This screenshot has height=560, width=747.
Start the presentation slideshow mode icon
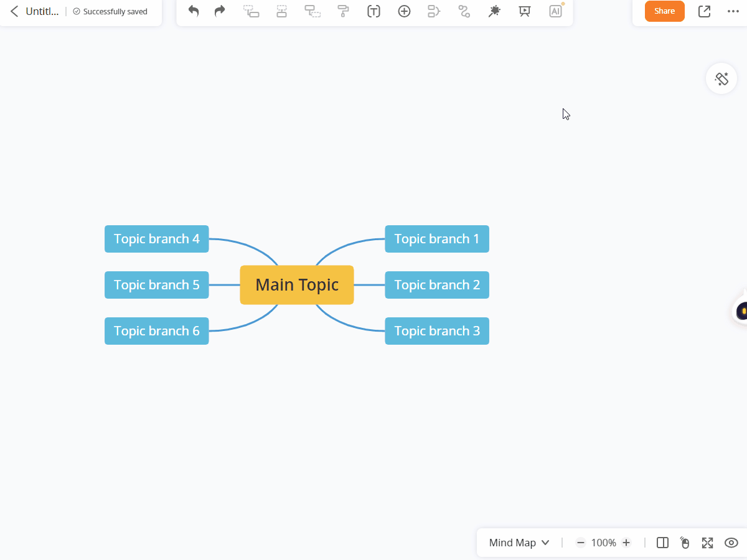tap(525, 11)
